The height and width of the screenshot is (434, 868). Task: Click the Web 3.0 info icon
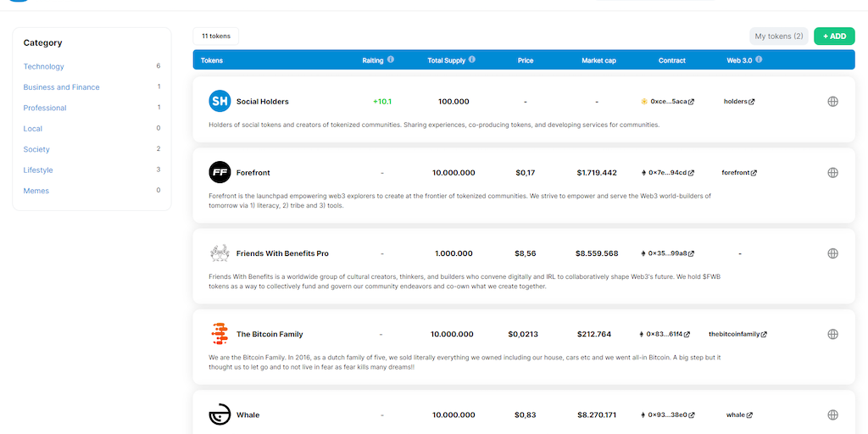pos(759,60)
